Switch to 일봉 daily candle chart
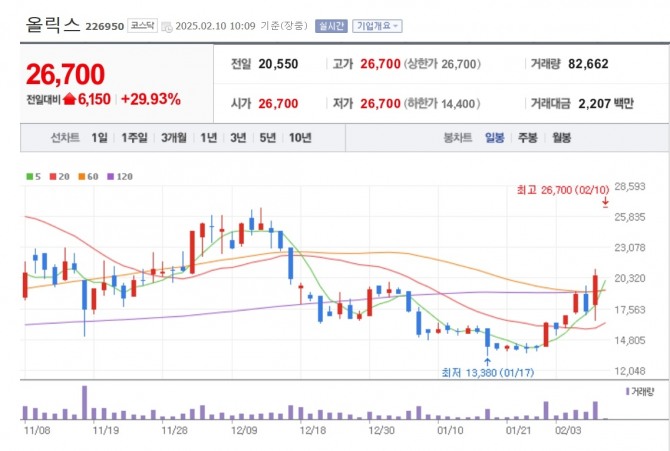The image size is (670, 451). coord(494,138)
